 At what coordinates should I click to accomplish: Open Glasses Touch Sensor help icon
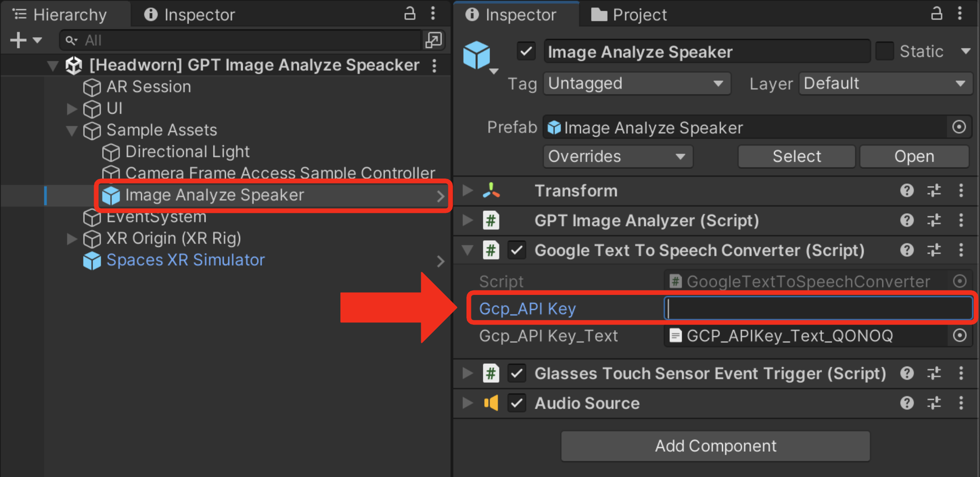[907, 374]
